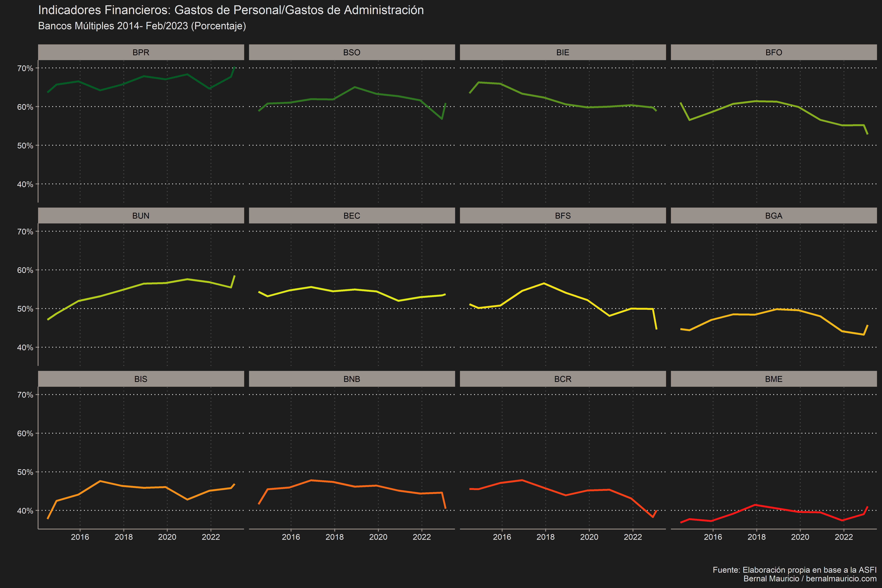Click 2022 on the BME x-axis

click(x=844, y=537)
